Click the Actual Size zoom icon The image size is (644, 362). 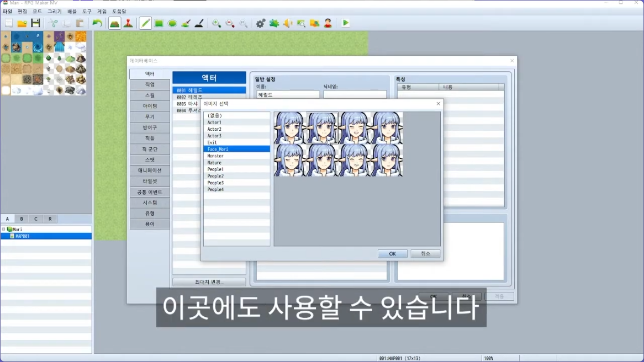[x=244, y=23]
